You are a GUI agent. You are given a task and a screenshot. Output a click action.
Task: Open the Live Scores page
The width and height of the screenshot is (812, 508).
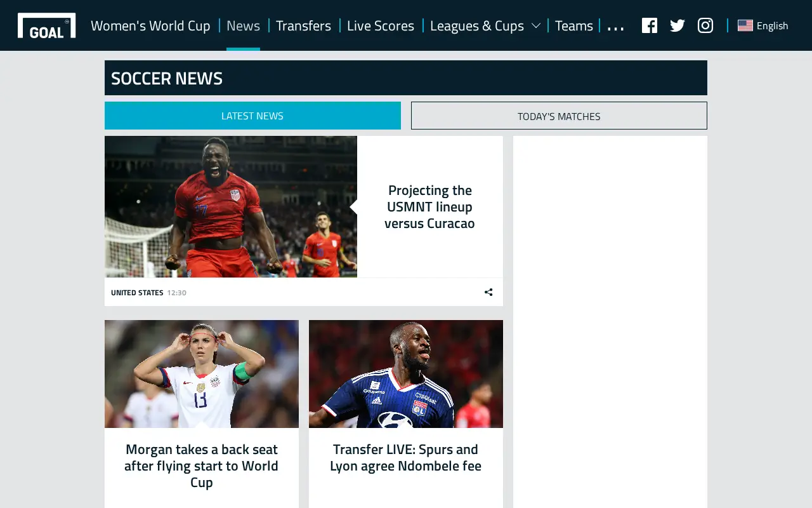point(381,25)
